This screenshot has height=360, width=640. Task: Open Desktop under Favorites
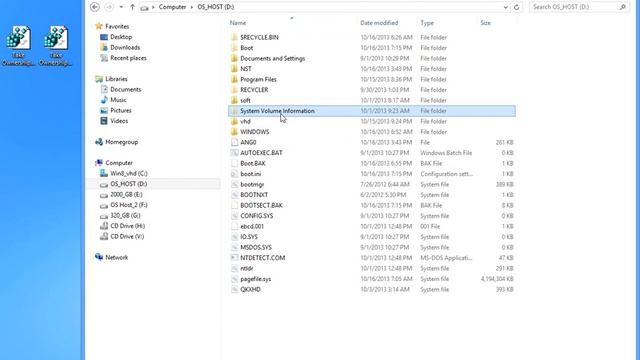(x=121, y=37)
